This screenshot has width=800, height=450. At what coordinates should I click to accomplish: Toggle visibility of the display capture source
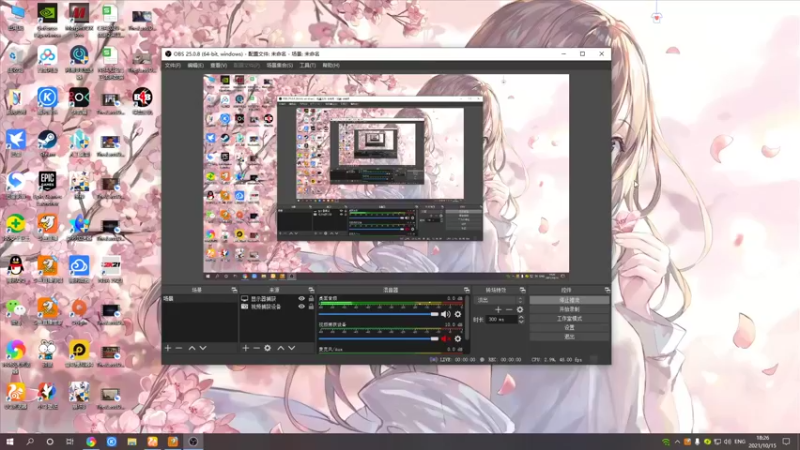pos(302,298)
